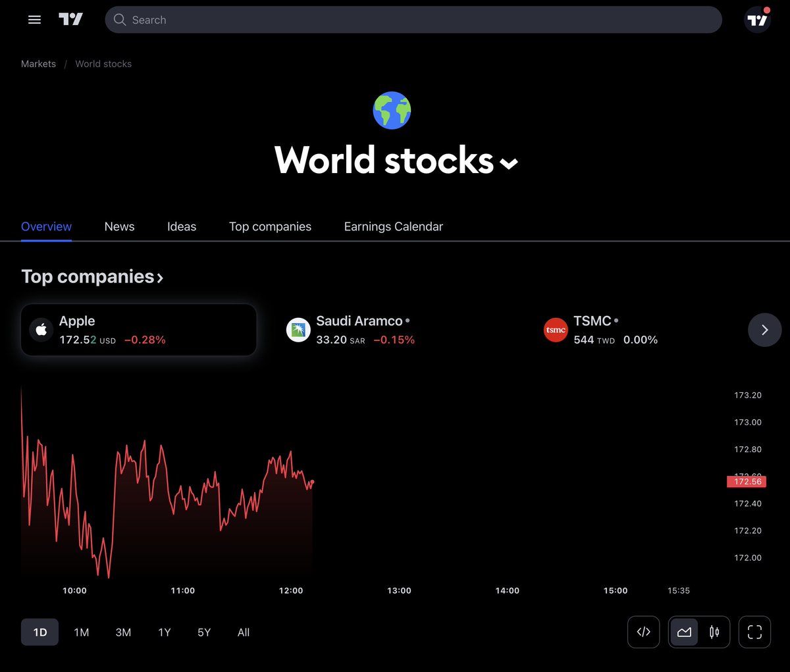The image size is (790, 672).
Task: Click the 10:00 time axis label
Action: coord(74,590)
